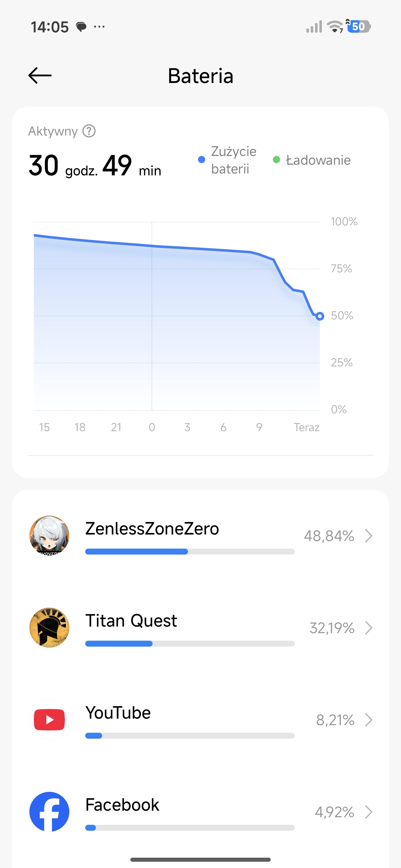Expand ZenlessZoneZero details chevron
This screenshot has height=868, width=401.
coord(369,536)
